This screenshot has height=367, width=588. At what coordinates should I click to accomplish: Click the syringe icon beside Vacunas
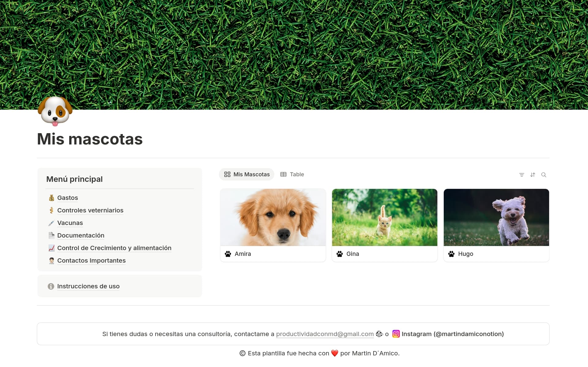[51, 223]
